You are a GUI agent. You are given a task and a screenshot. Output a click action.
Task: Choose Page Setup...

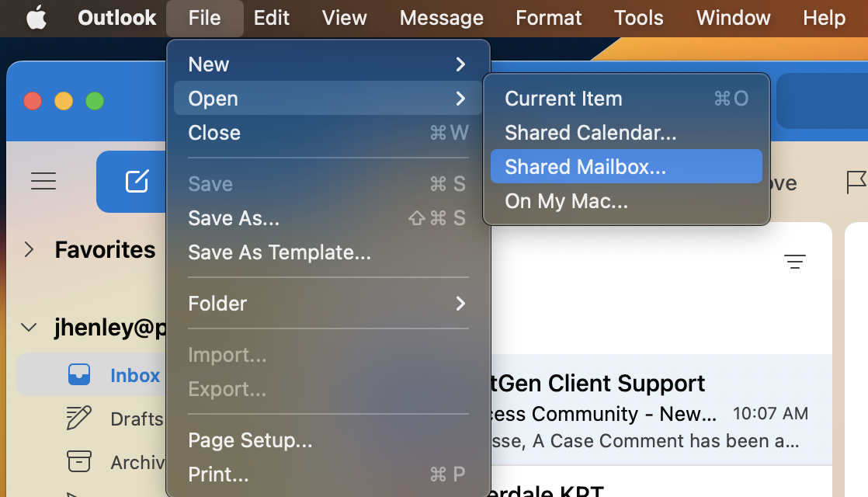click(328, 440)
